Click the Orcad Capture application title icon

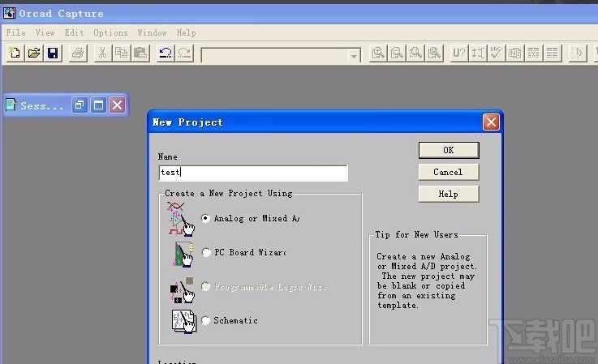click(x=9, y=13)
